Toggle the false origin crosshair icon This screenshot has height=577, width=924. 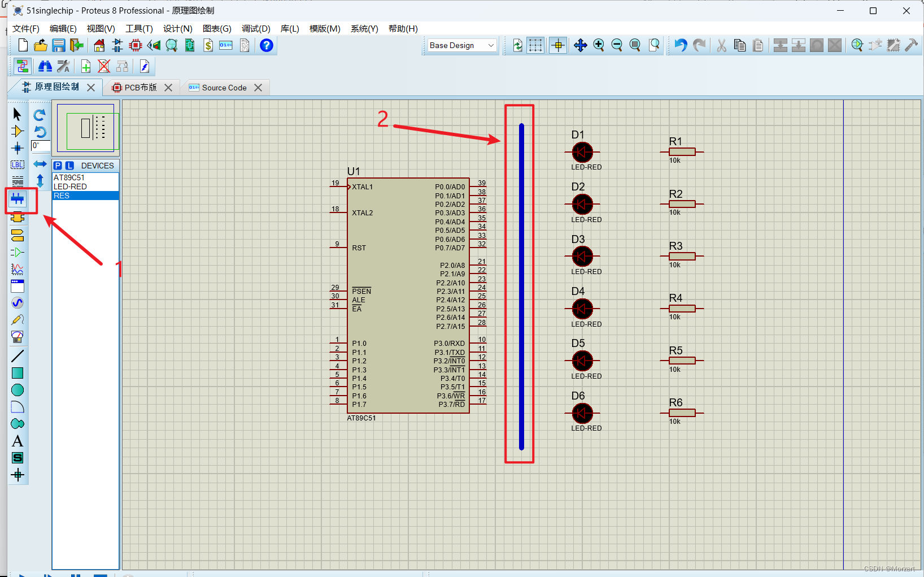(x=558, y=45)
